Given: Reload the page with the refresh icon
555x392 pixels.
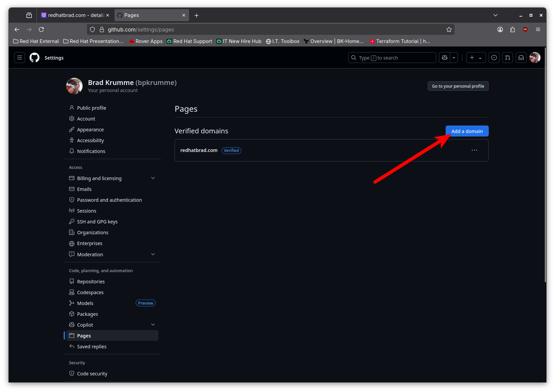Looking at the screenshot, I should coord(41,29).
